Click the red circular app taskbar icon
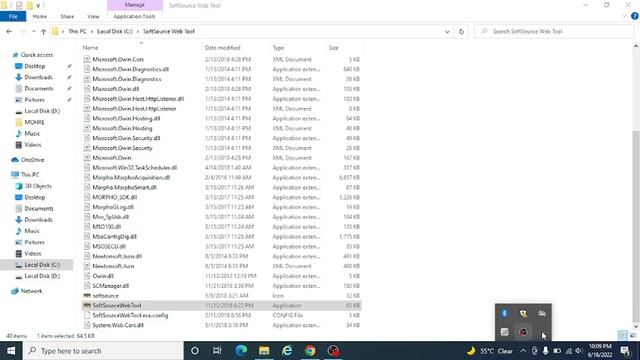The image size is (640, 360). tap(333, 351)
